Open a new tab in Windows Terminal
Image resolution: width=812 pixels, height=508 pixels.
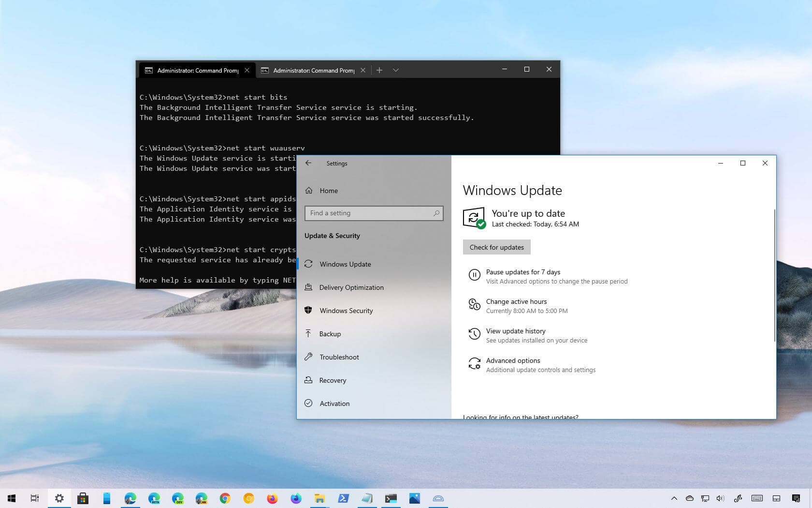(379, 70)
